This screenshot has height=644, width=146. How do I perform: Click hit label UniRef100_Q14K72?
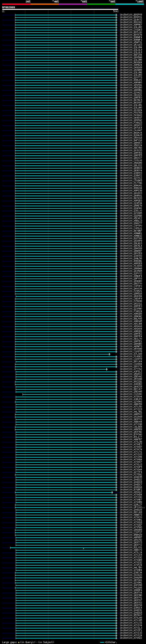pyautogui.click(x=131, y=20)
